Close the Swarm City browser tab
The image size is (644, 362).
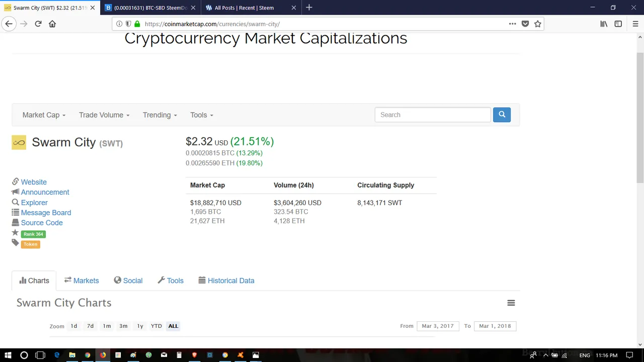point(92,8)
